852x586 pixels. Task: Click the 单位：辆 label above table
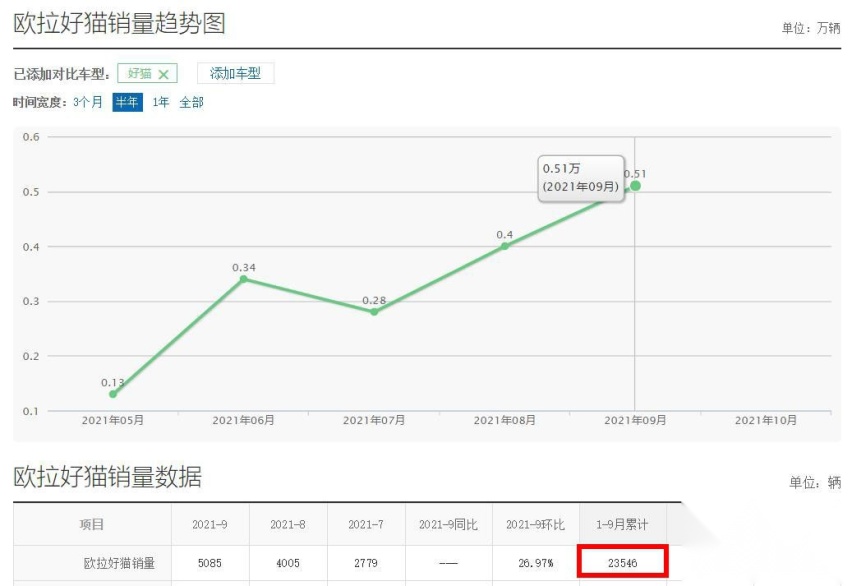[815, 482]
